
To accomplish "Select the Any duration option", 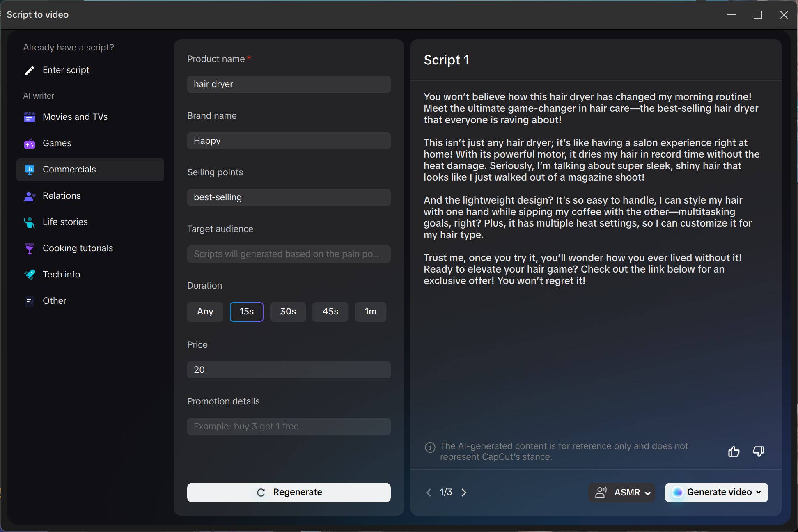I will point(205,312).
